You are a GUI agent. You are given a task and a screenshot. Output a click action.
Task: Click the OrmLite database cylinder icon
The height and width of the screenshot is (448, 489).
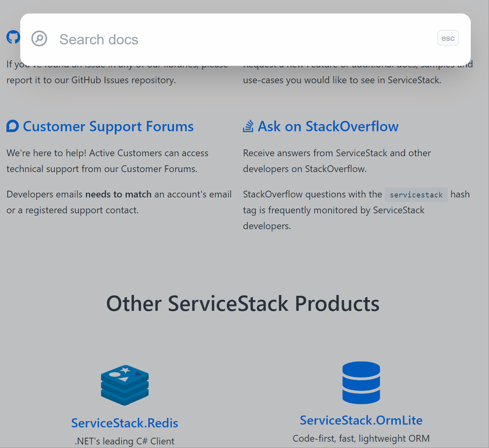[361, 383]
